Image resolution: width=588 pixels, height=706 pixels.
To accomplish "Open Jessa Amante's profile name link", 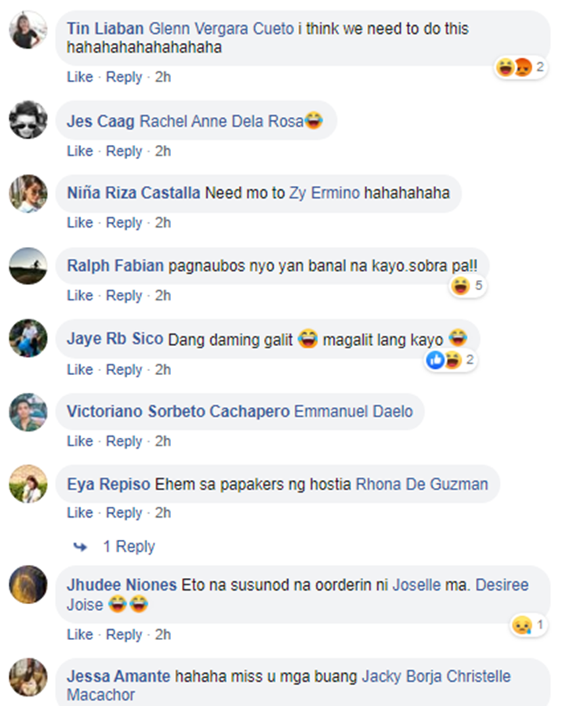I will tap(118, 676).
